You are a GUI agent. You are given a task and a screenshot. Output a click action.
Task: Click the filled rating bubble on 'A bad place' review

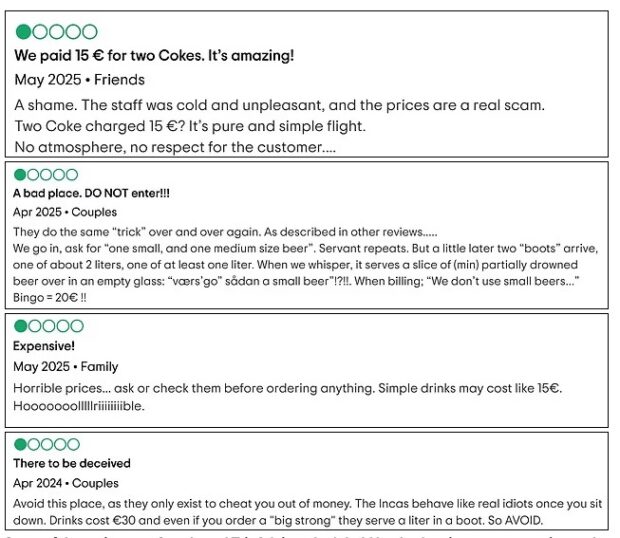pyautogui.click(x=20, y=175)
